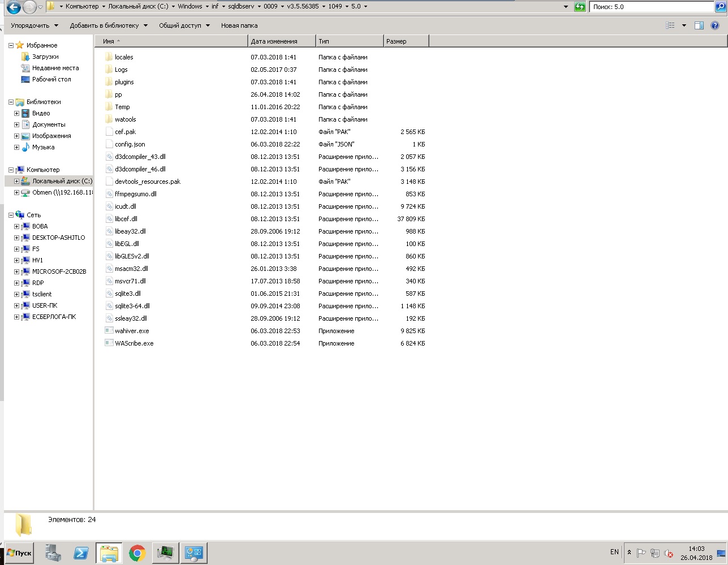
Task: Select DESKTOP-ASHJTLO in the network list
Action: (58, 238)
